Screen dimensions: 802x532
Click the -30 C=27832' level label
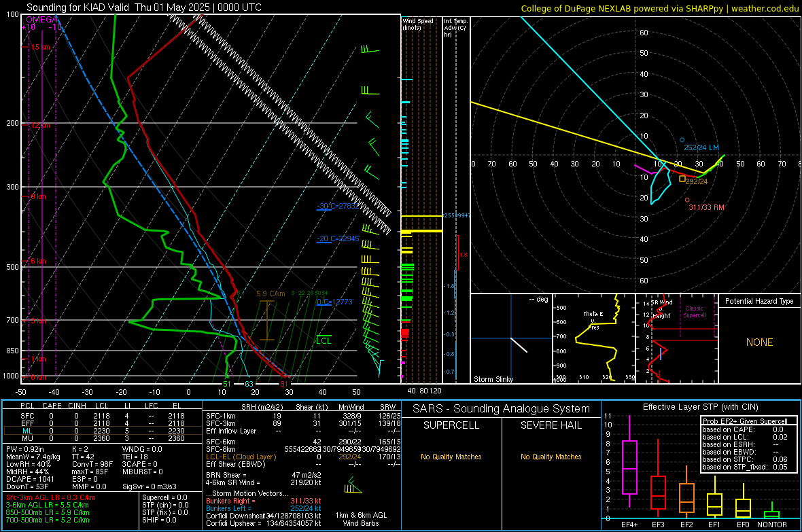coord(338,206)
